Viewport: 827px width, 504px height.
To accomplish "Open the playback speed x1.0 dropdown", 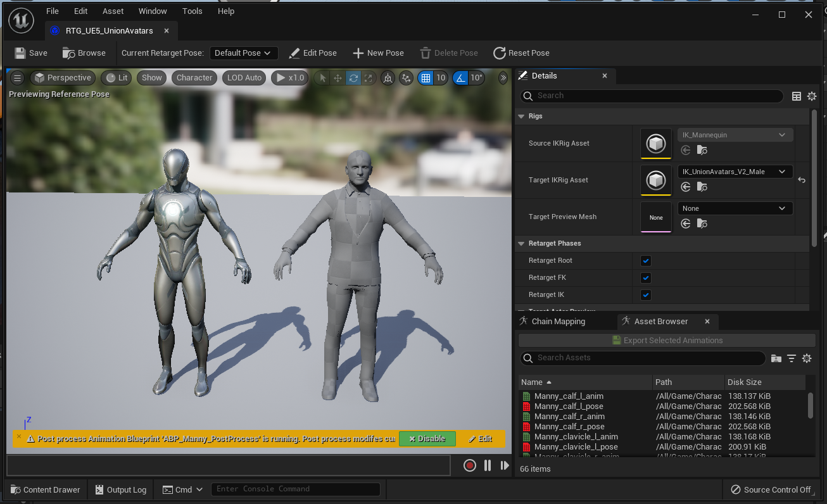I will (290, 78).
